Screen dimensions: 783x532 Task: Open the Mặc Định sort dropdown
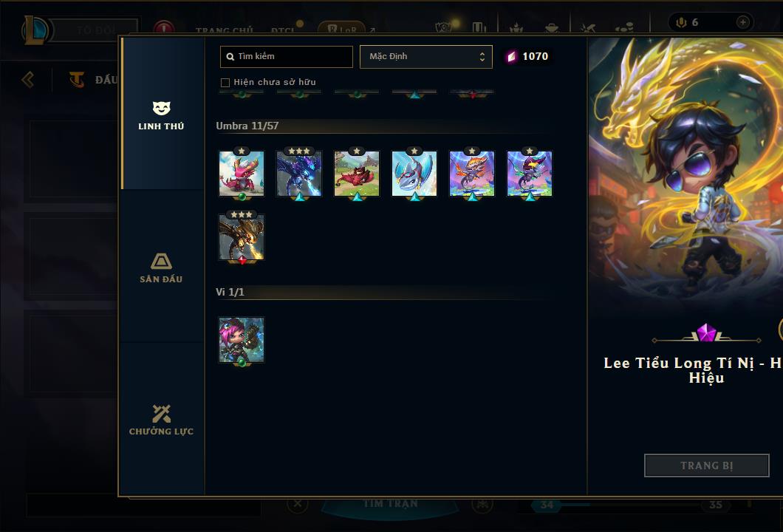click(x=426, y=56)
